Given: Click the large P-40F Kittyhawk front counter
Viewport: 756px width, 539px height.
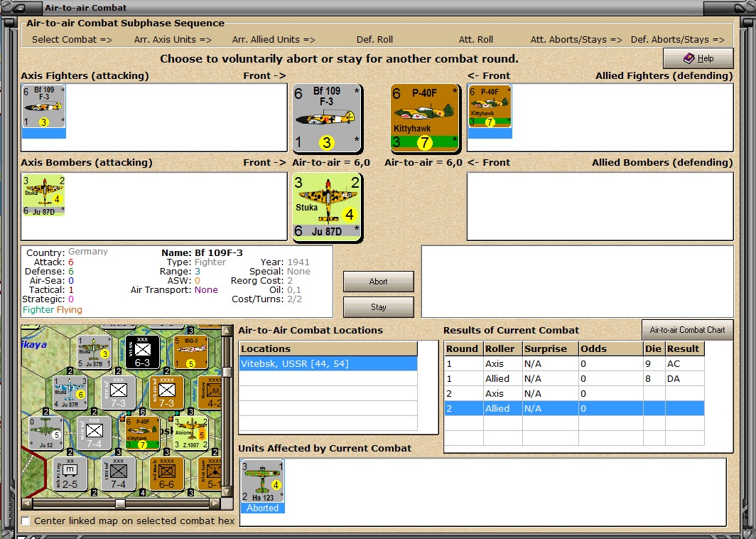Looking at the screenshot, I should (x=425, y=118).
